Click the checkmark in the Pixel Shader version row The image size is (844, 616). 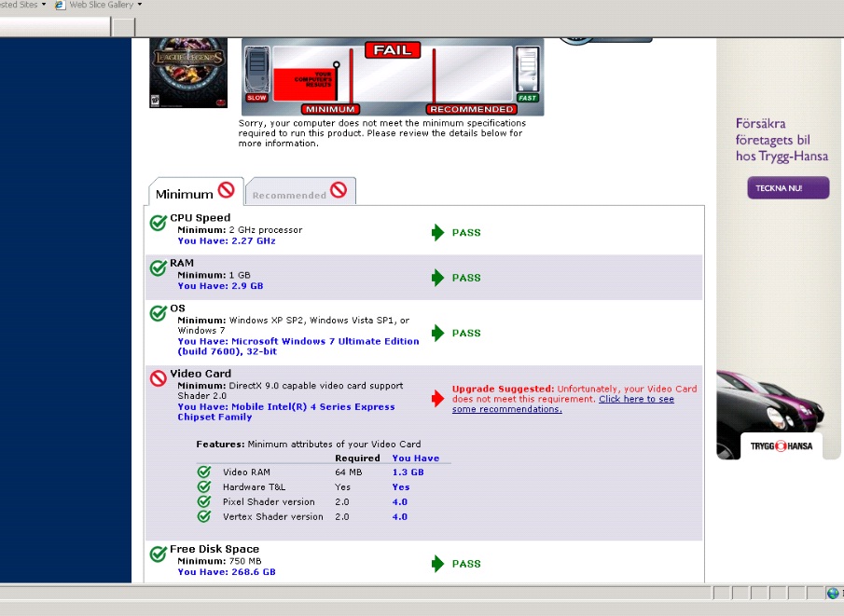(x=204, y=501)
